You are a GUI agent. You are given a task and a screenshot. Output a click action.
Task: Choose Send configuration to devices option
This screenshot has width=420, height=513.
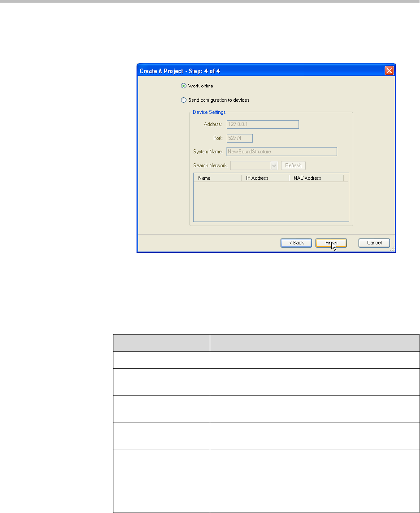pyautogui.click(x=184, y=100)
